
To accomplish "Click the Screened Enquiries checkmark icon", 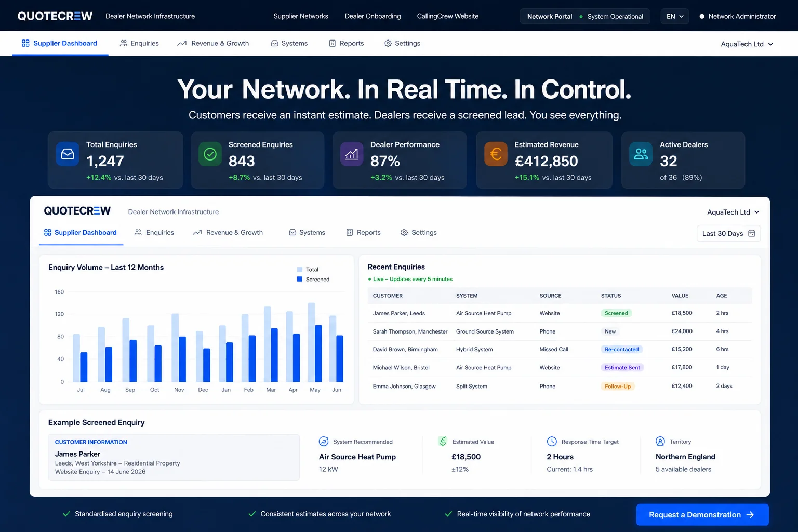I will click(x=210, y=154).
